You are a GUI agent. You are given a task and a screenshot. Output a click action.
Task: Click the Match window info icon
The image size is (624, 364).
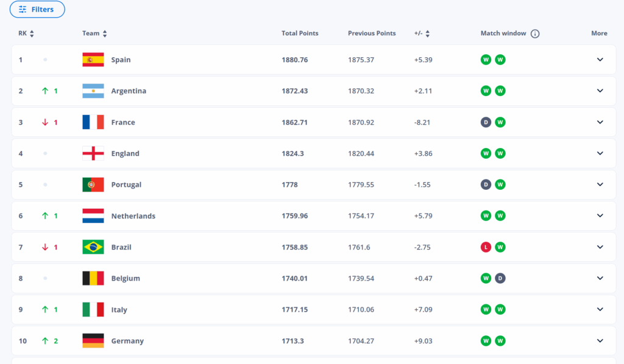535,34
